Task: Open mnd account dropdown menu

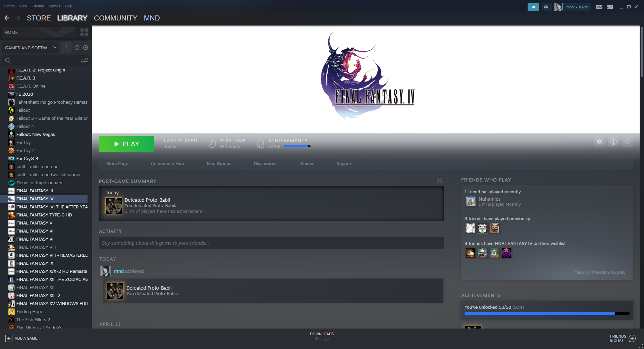Action: (x=577, y=7)
